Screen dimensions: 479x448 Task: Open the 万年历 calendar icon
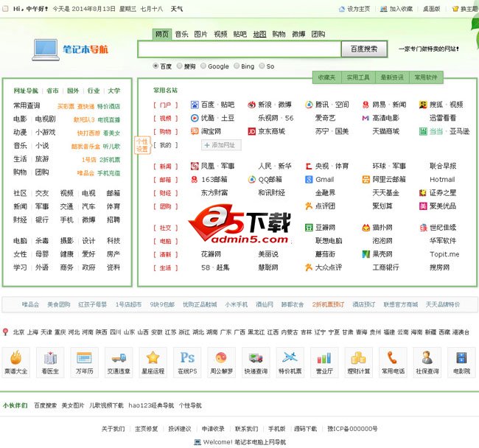coord(84,358)
